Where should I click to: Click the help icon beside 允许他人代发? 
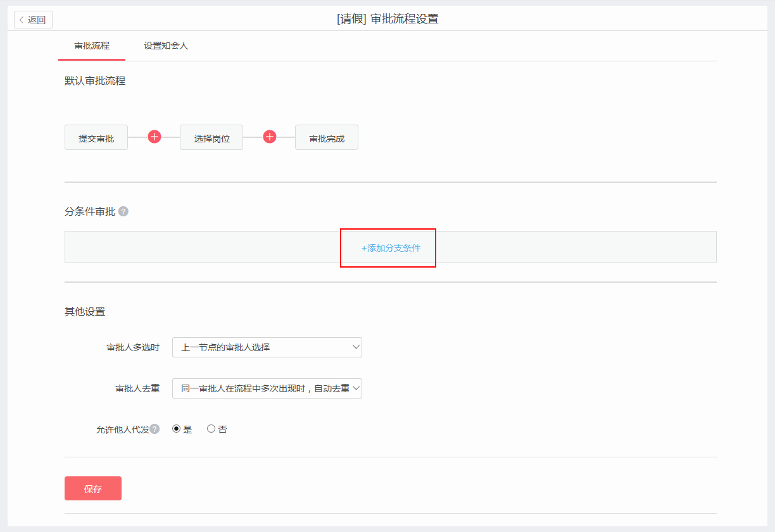click(x=154, y=429)
